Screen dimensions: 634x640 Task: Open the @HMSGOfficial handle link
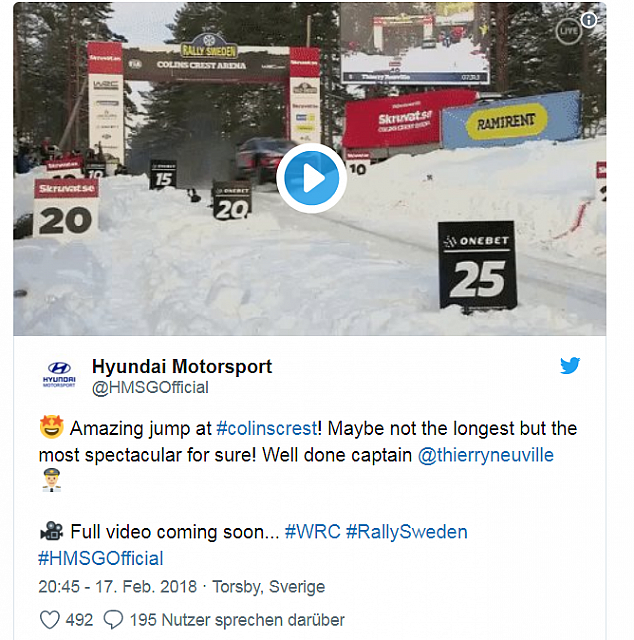click(x=150, y=388)
